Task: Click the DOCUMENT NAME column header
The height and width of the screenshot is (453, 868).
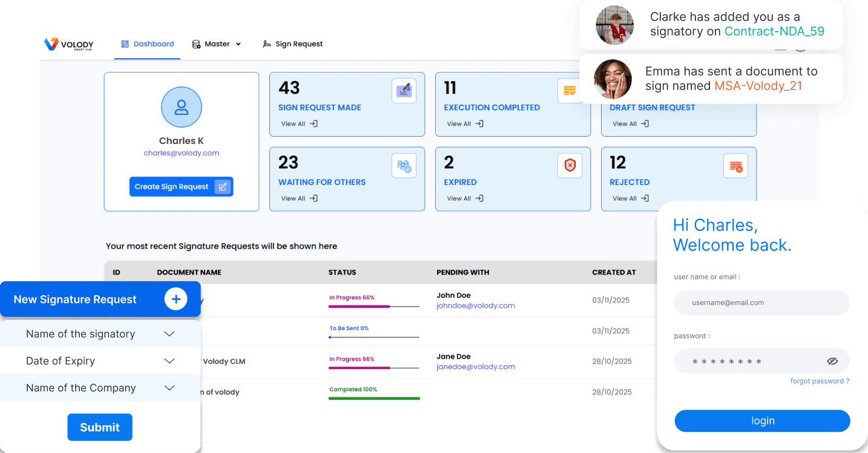Action: (189, 272)
